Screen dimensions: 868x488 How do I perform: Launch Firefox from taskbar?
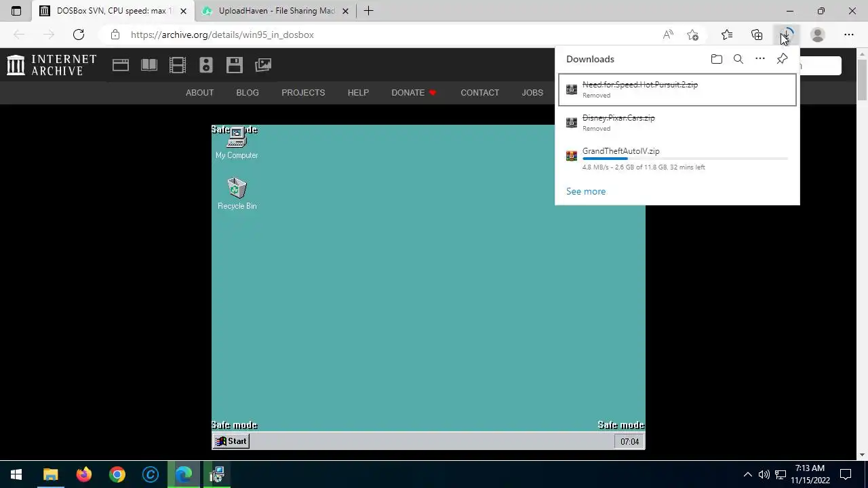pos(84,474)
